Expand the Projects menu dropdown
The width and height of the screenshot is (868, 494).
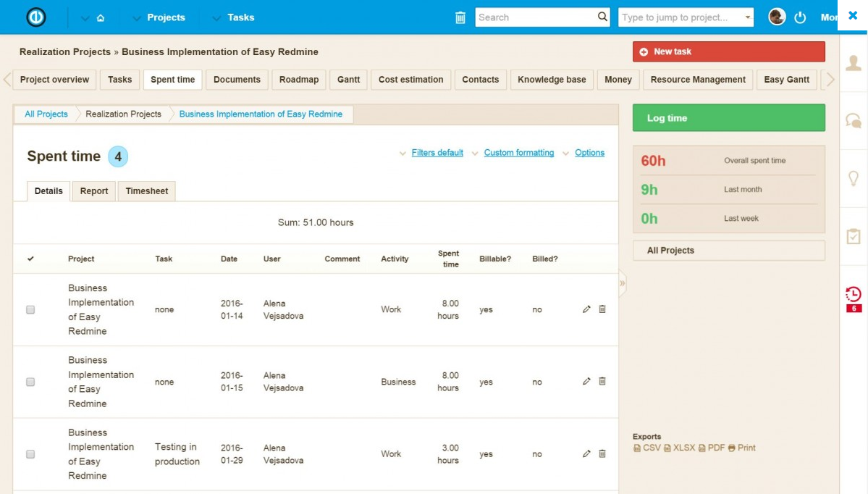(x=137, y=18)
